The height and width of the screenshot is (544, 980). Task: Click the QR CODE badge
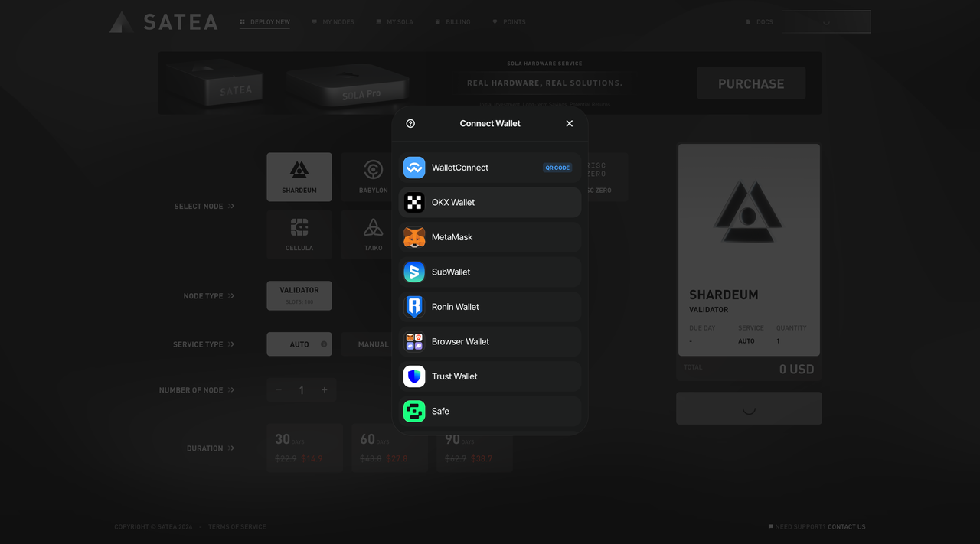click(557, 168)
